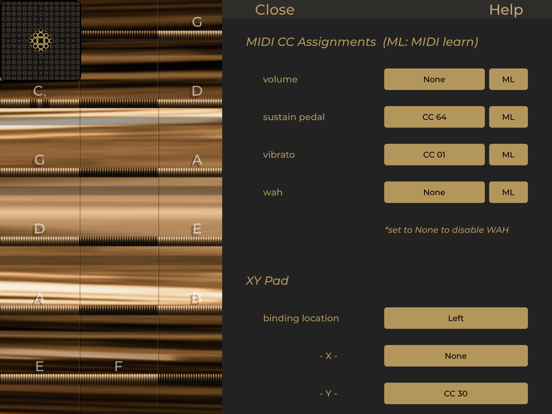The width and height of the screenshot is (552, 414).
Task: Close the MIDI settings panel
Action: click(275, 10)
